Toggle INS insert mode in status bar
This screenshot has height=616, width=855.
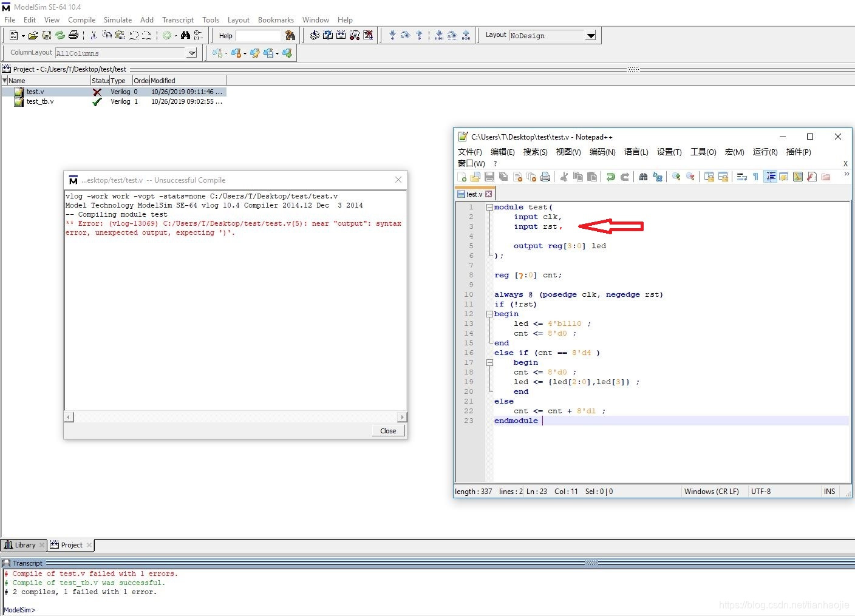pos(829,492)
